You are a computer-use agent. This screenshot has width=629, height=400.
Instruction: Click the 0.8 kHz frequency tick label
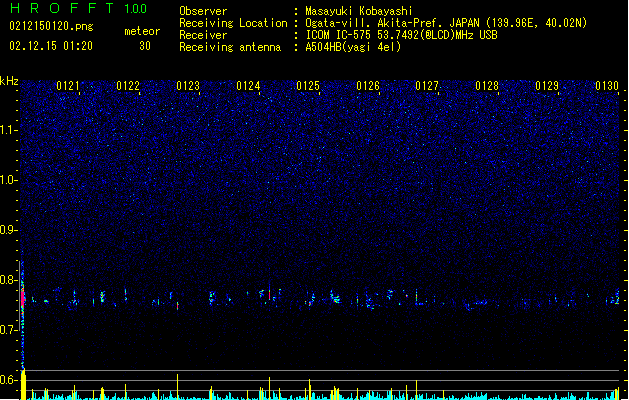[x=8, y=280]
